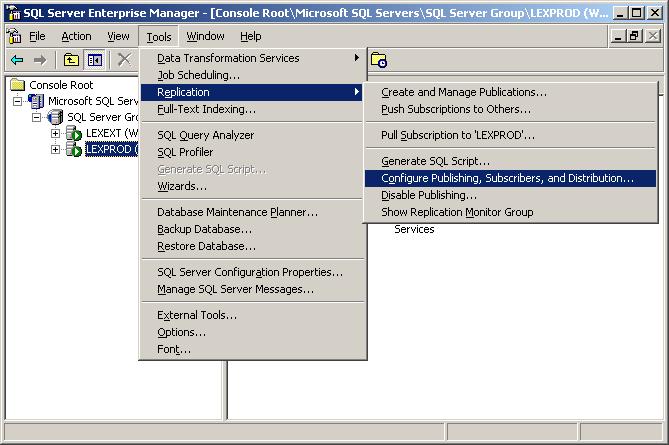Open the Help menu

pyautogui.click(x=250, y=37)
